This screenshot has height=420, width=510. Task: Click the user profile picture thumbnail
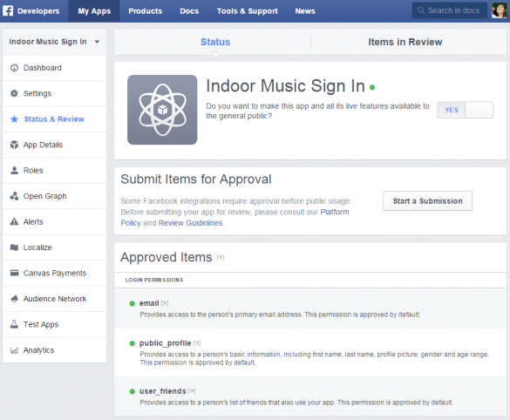500,10
